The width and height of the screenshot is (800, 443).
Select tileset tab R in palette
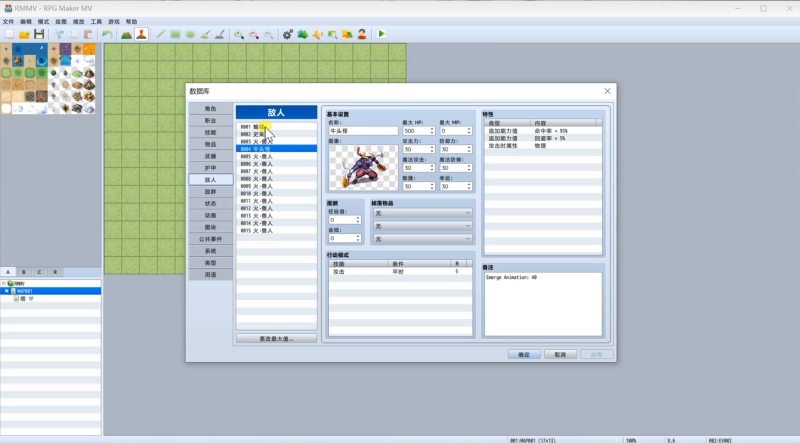pyautogui.click(x=55, y=272)
